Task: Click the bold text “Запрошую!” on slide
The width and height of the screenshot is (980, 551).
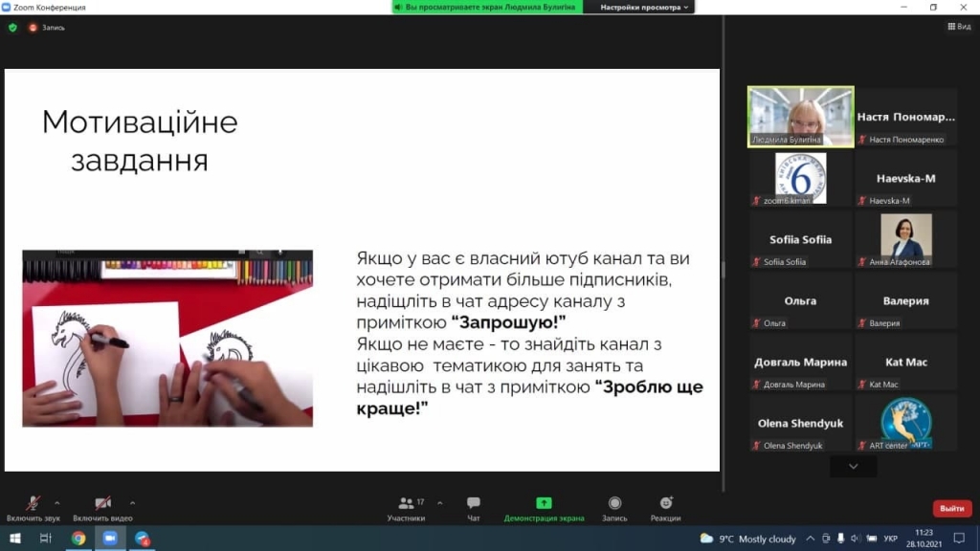Action: coord(508,322)
